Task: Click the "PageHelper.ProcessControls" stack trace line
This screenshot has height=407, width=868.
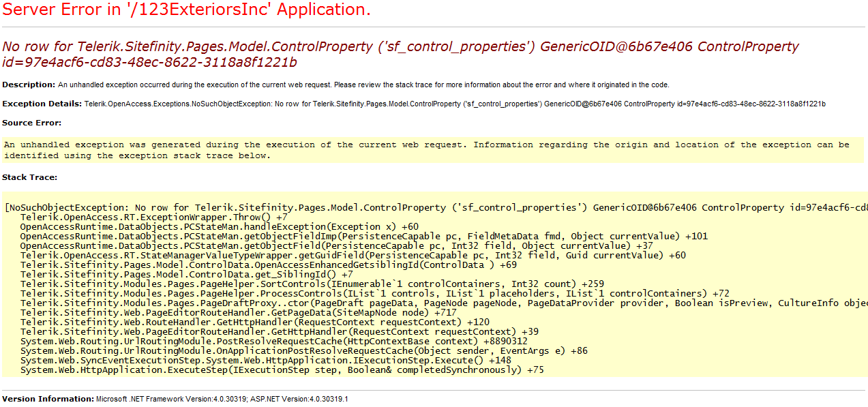Action: pos(375,293)
